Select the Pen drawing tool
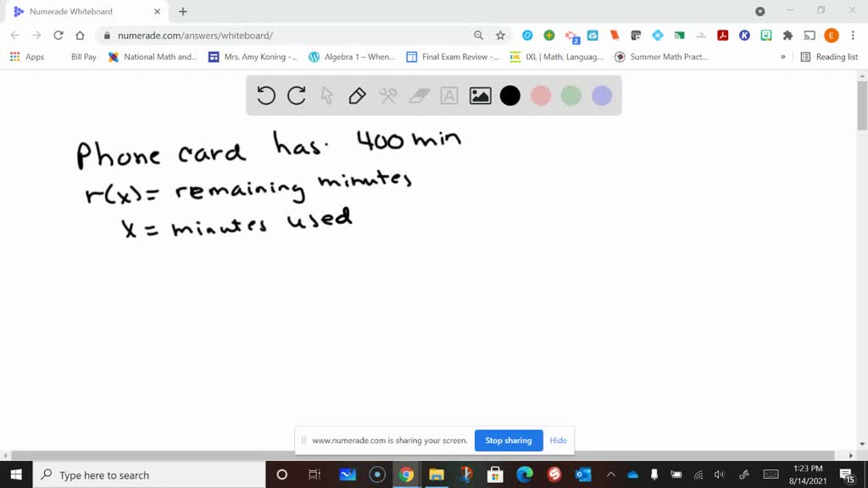This screenshot has height=488, width=868. pyautogui.click(x=356, y=96)
